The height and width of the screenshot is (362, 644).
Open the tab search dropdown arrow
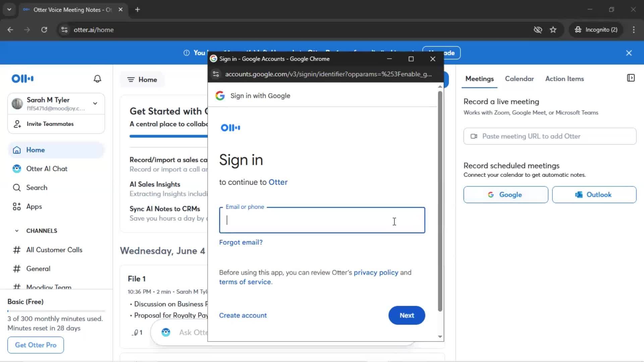coord(9,10)
